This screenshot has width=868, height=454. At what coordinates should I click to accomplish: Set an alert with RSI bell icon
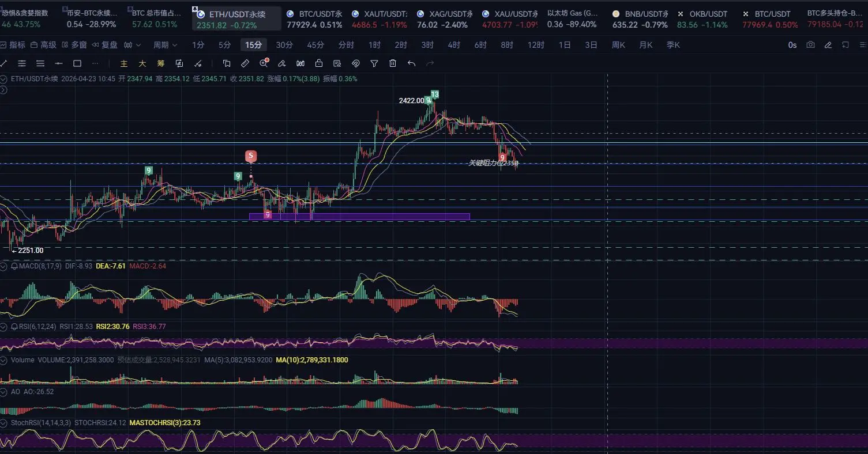(14, 327)
